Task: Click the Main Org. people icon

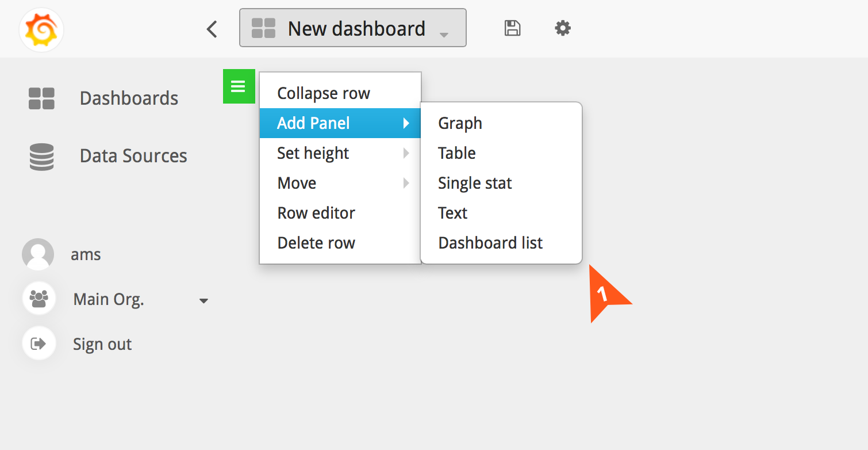Action: click(x=39, y=298)
